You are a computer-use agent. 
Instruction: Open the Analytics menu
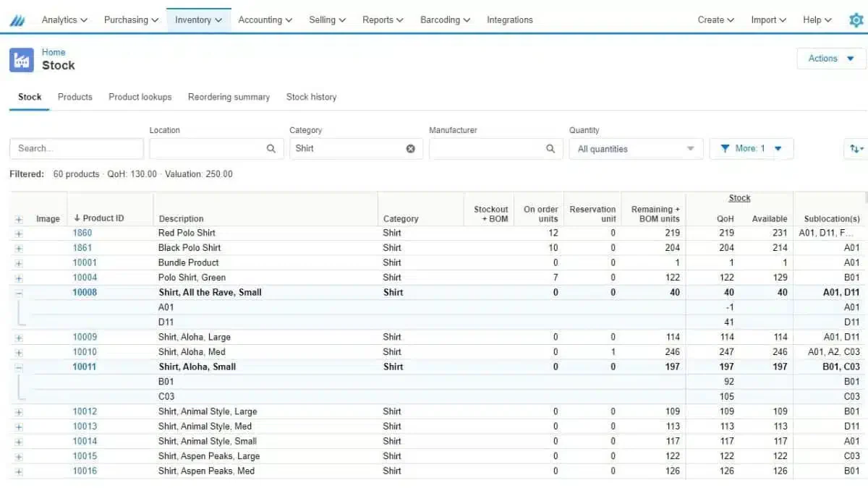64,20
